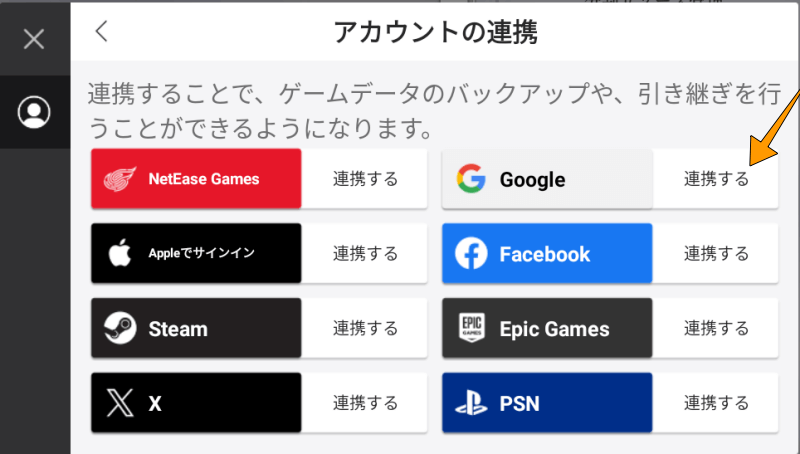Tap 連携する beside Steam

(x=365, y=328)
